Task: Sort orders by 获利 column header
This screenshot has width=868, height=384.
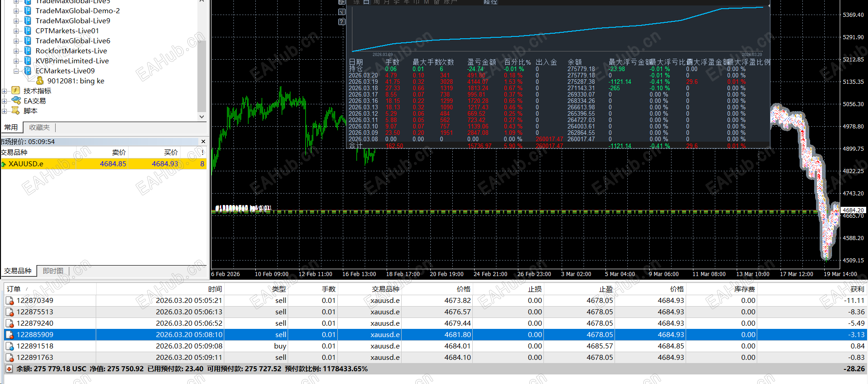Action: coord(811,289)
